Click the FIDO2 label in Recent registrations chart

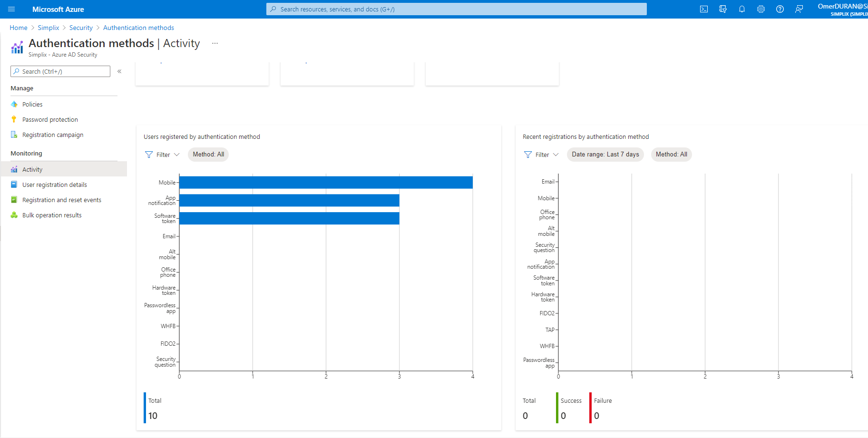(x=547, y=313)
